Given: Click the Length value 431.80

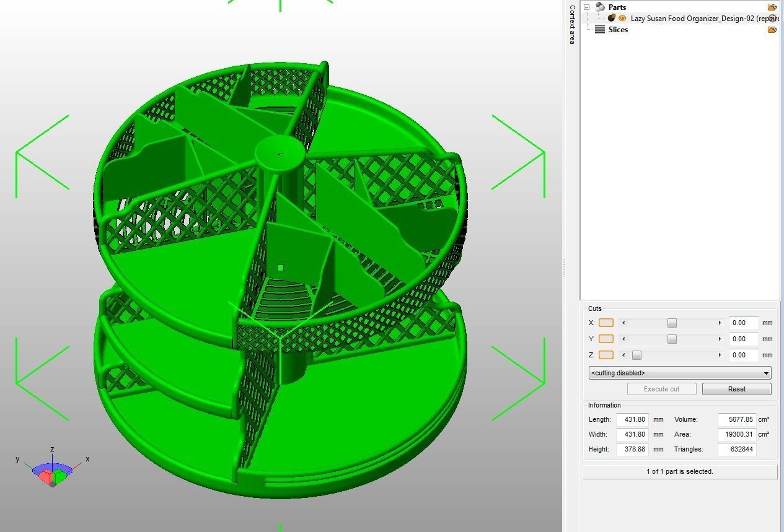Looking at the screenshot, I should (x=632, y=419).
